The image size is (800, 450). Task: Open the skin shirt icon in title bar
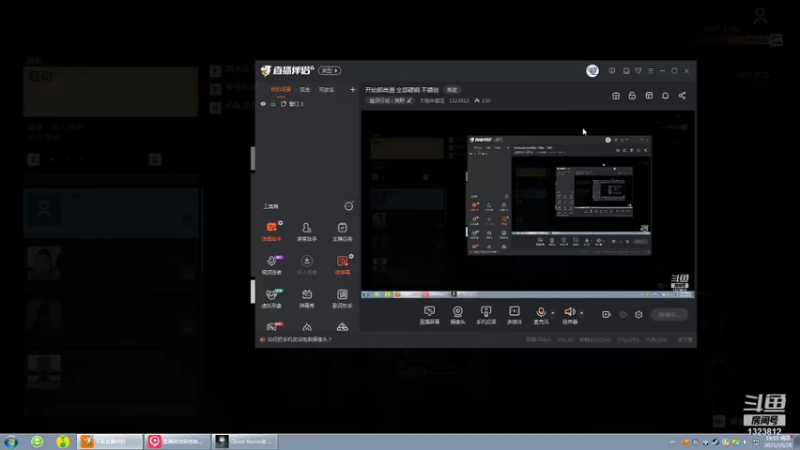[638, 71]
